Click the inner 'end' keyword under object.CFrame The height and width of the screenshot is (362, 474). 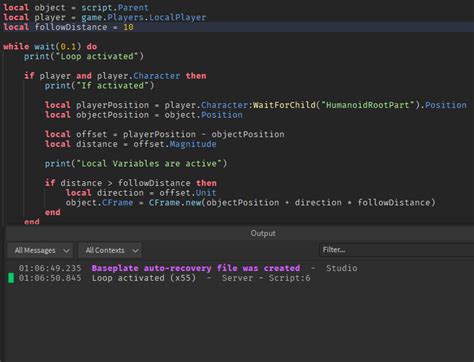(53, 212)
